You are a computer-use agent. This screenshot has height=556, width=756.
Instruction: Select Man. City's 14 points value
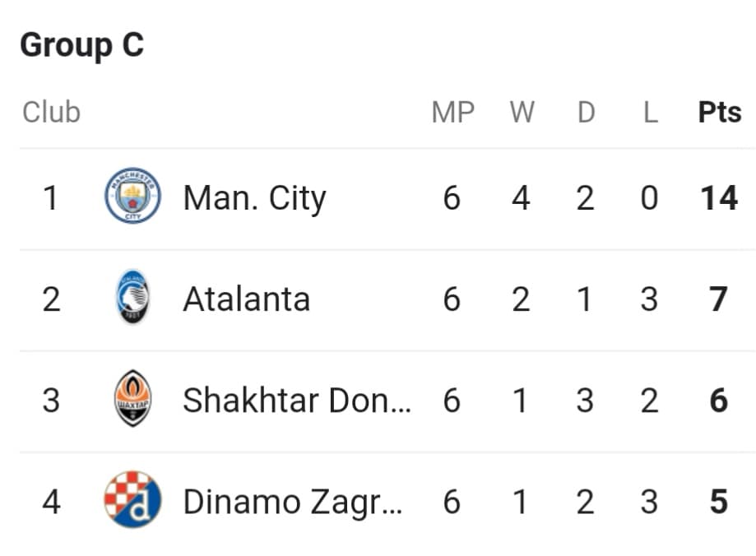pos(719,198)
